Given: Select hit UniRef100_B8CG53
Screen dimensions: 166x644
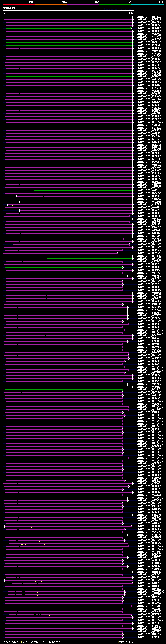Looking at the screenshot, I should [149, 336].
